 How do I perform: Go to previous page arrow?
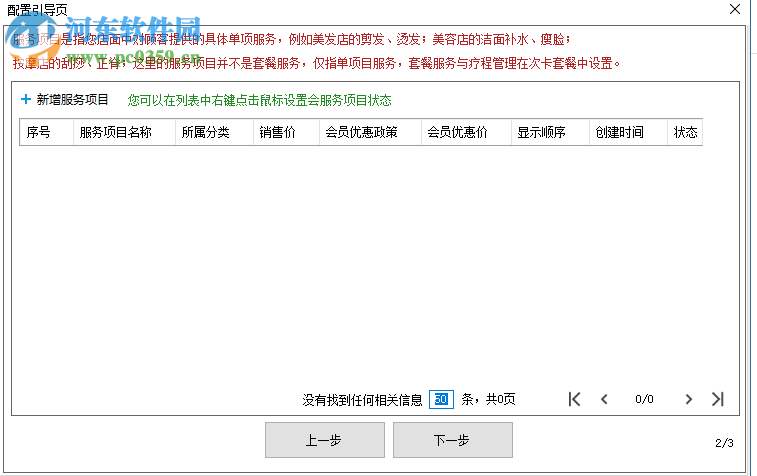click(604, 399)
